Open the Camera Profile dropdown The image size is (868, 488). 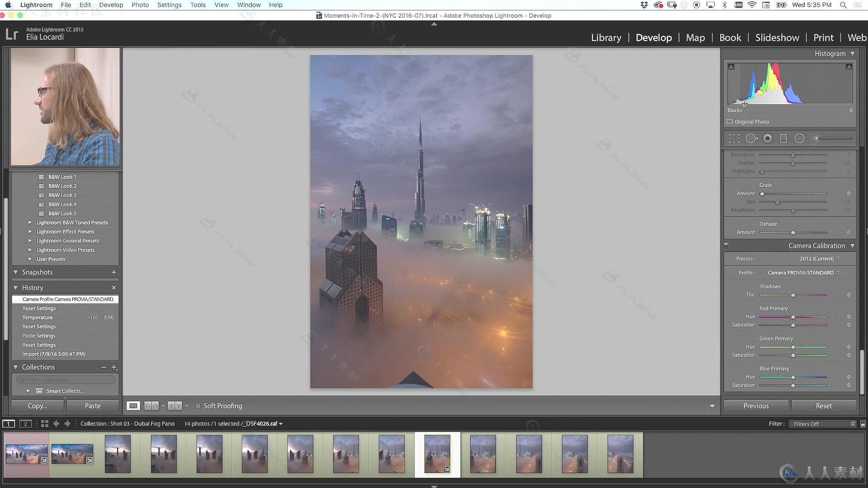802,272
